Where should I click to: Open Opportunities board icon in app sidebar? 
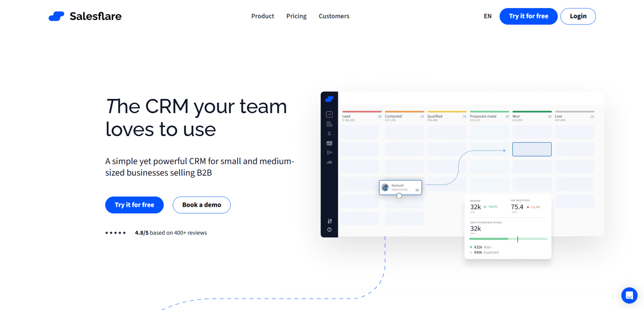tap(330, 143)
